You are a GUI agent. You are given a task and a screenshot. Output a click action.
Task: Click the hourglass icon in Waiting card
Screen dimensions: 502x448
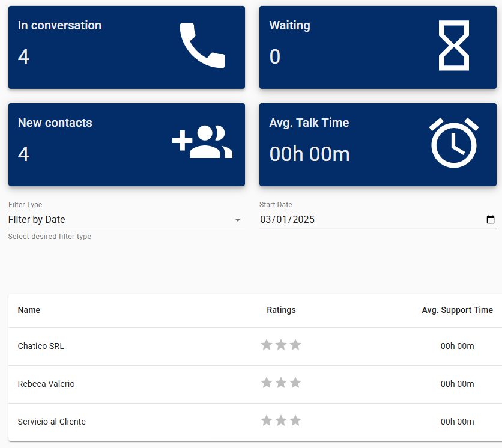pos(453,46)
